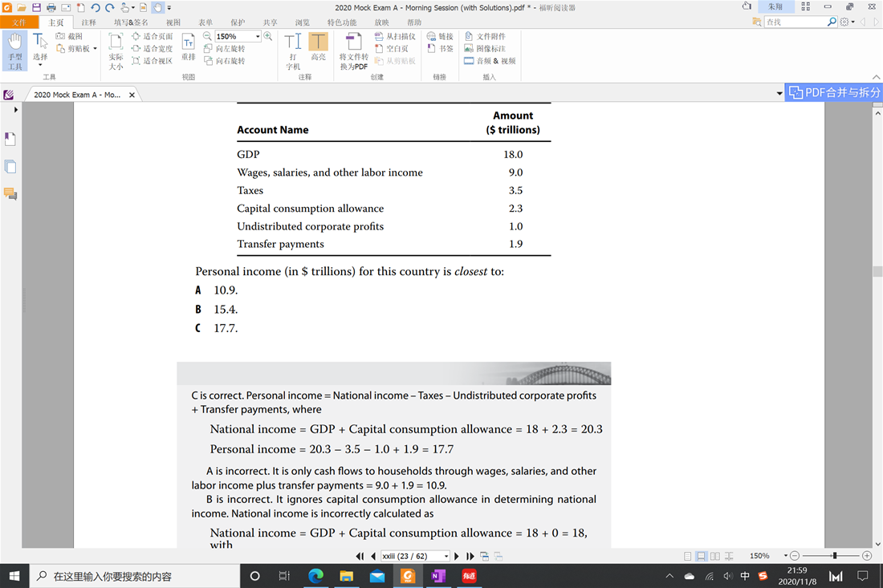883x588 pixels.
Task: Toggle two-page facing view in status bar
Action: (x=714, y=556)
